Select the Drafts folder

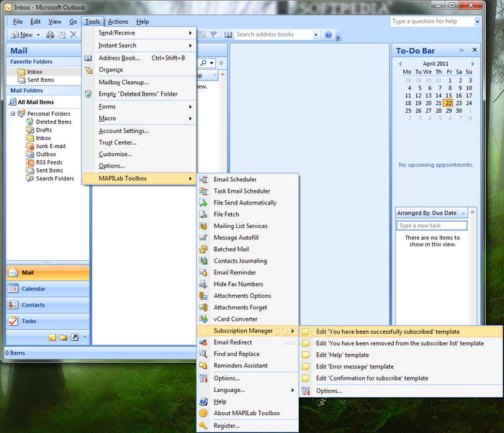[x=44, y=129]
